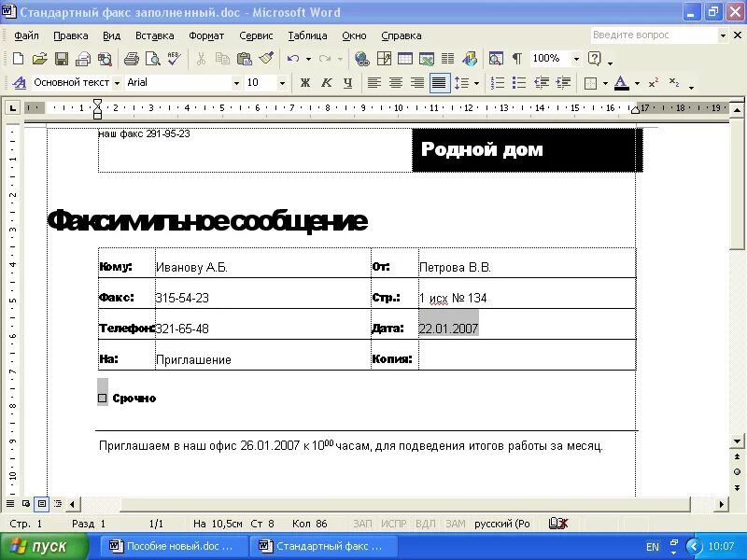Screen dimensions: 747x560
Task: Toggle Italic (К) formatting
Action: (326, 83)
